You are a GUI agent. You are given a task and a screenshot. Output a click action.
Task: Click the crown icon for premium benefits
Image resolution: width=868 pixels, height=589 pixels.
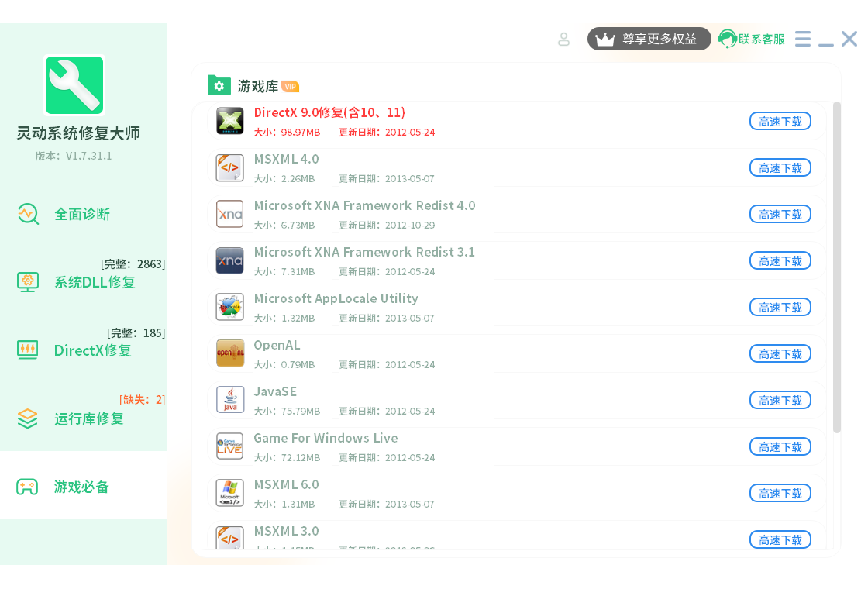tap(605, 40)
